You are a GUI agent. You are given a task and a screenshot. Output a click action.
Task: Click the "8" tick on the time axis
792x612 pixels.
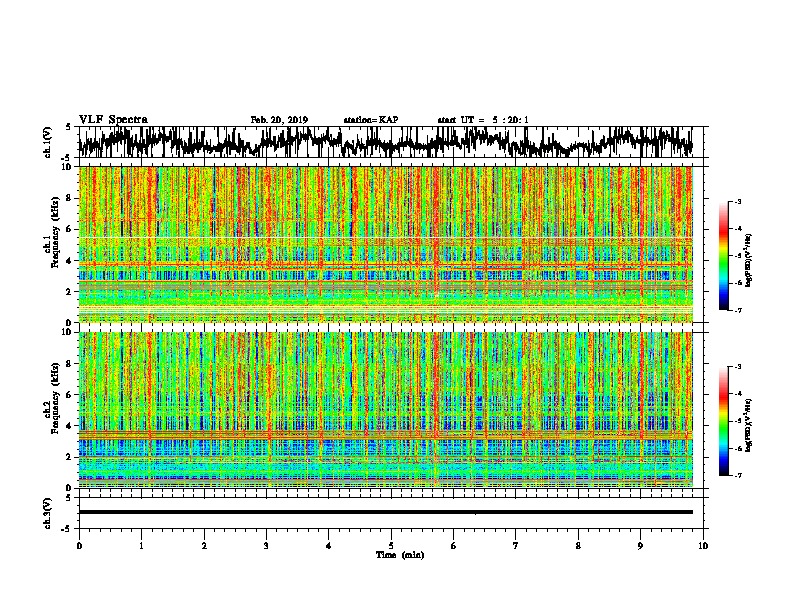[x=578, y=546]
